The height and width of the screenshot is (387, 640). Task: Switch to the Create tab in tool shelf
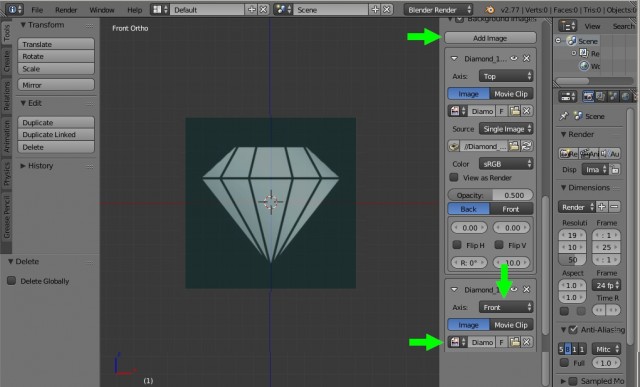[x=6, y=61]
